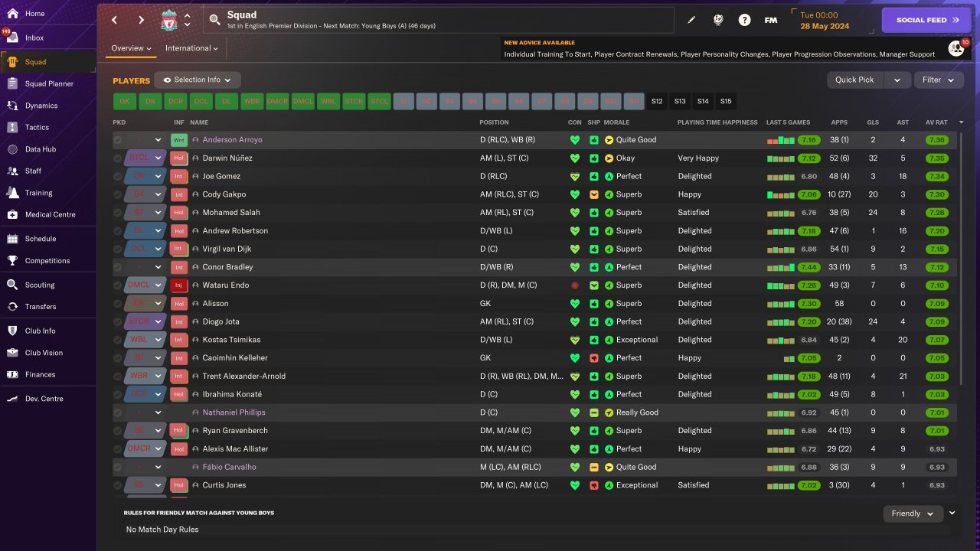Tick the selection circle for Diogo Jota

click(118, 321)
